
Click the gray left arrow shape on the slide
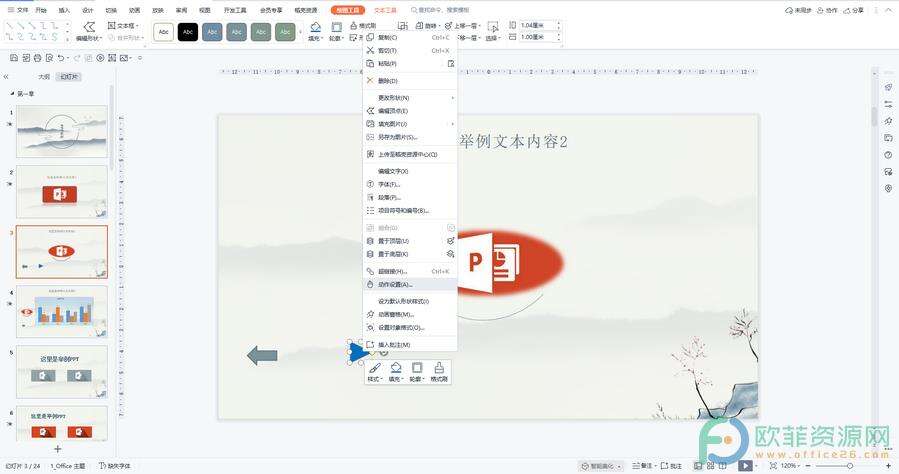click(262, 355)
